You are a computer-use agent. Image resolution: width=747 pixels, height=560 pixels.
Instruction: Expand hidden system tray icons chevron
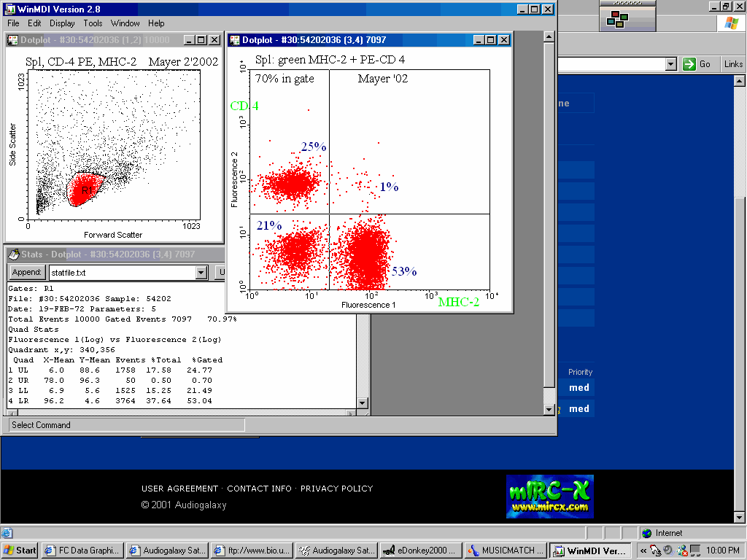[643, 551]
